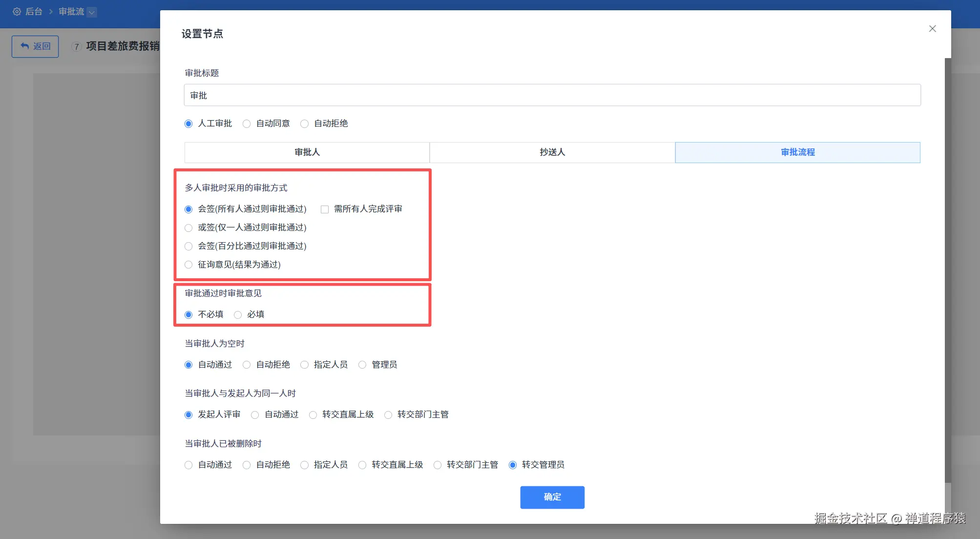Screen dimensions: 980x539
Task: Switch to the 抄送人 tab
Action: click(551, 152)
